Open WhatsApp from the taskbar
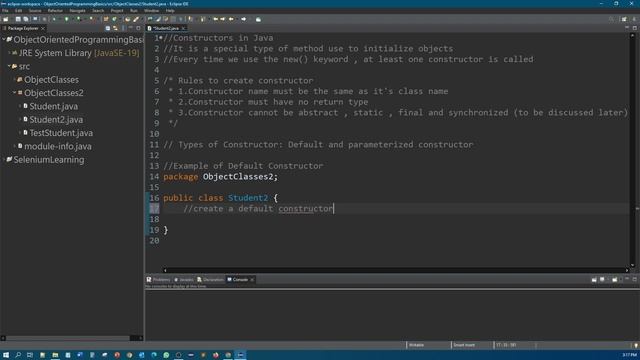The width and height of the screenshot is (640, 360). [166, 355]
